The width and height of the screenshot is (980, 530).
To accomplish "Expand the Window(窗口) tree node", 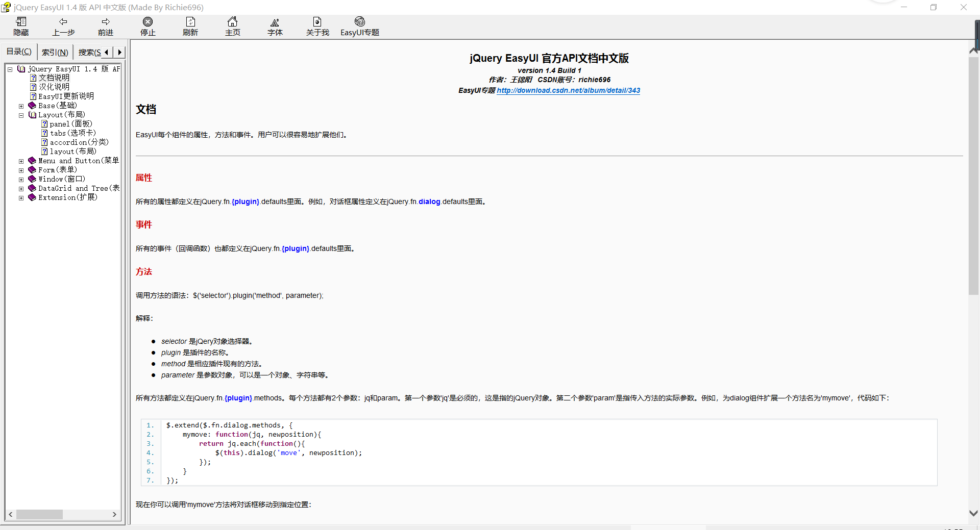I will 21,180.
